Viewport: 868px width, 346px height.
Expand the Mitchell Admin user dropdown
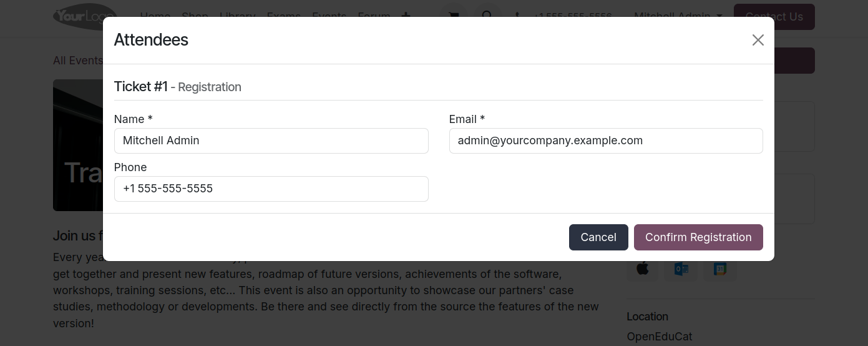678,16
